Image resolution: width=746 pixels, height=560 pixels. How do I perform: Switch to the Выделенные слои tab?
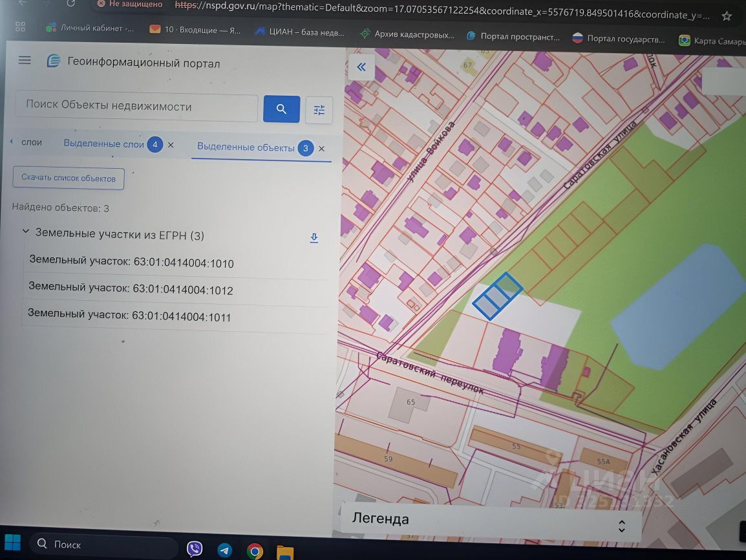(x=103, y=144)
